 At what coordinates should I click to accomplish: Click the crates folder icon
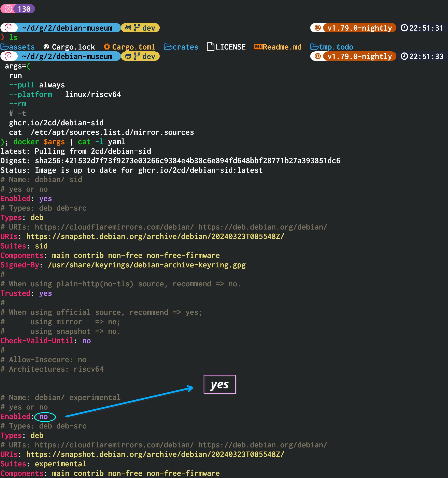pos(168,47)
